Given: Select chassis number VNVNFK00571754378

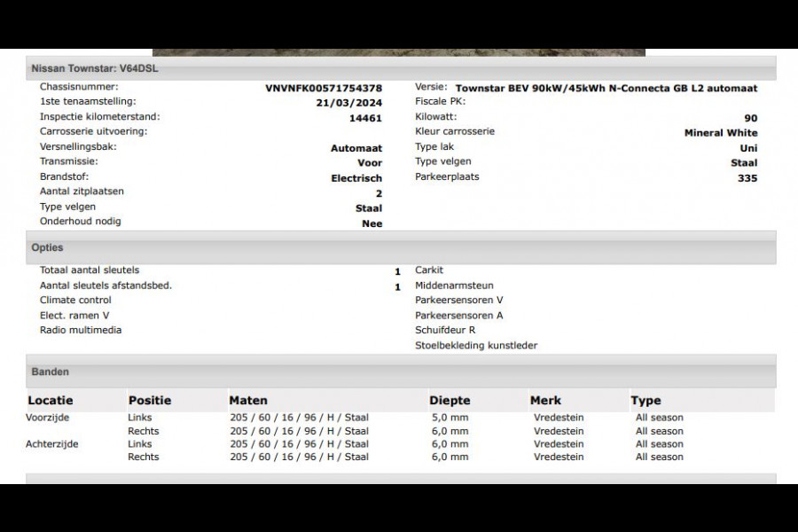Looking at the screenshot, I should pos(324,88).
